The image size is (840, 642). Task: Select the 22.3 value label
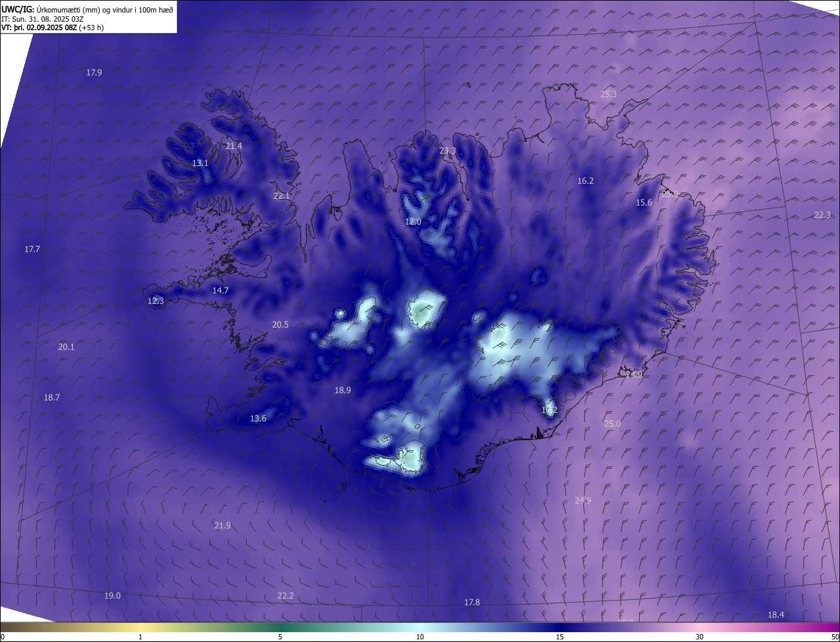pos(822,215)
